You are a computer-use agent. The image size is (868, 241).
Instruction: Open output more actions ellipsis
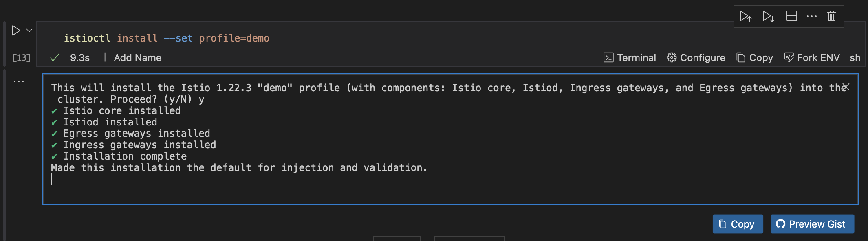coord(19,81)
